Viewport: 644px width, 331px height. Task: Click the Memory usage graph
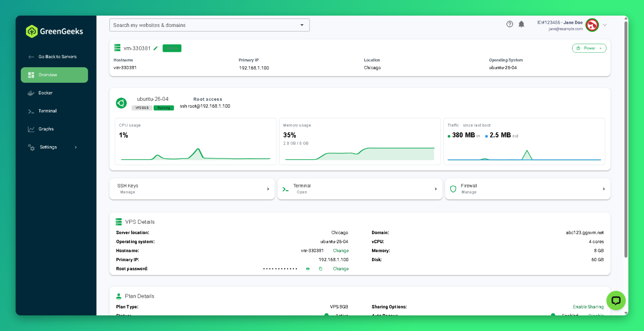point(360,154)
